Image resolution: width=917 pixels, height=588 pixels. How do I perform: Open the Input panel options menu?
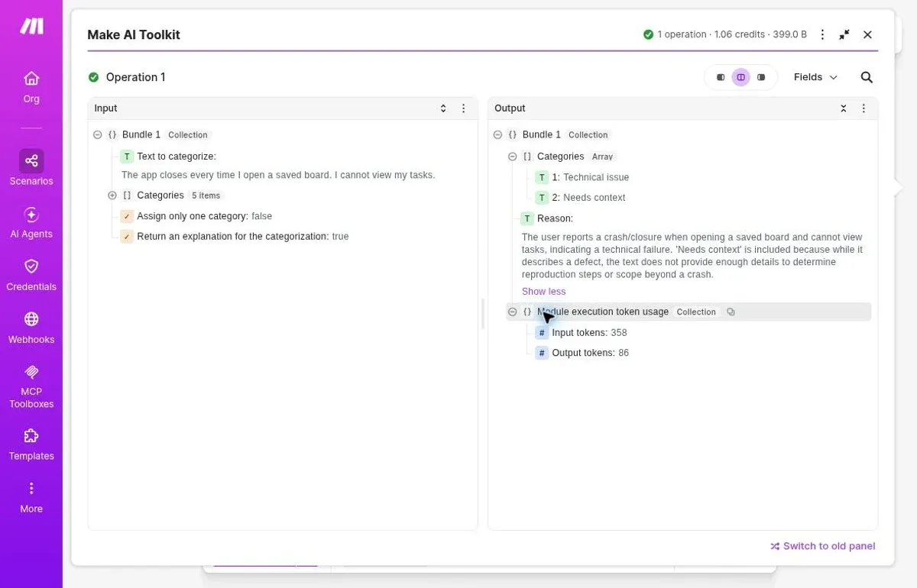point(463,108)
